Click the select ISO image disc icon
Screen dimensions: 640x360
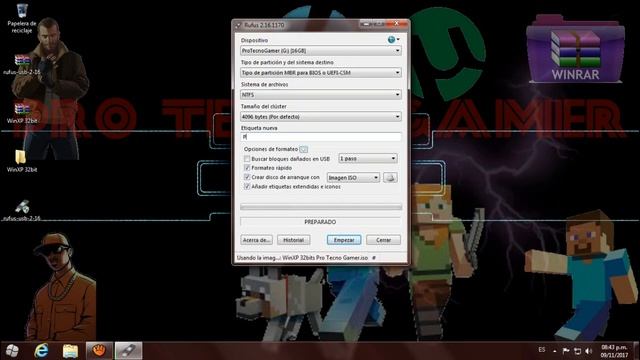click(390, 178)
